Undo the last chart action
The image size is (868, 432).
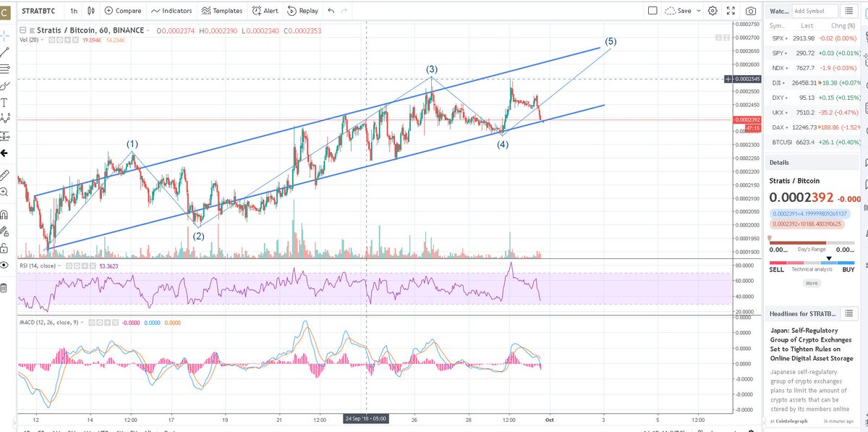331,11
